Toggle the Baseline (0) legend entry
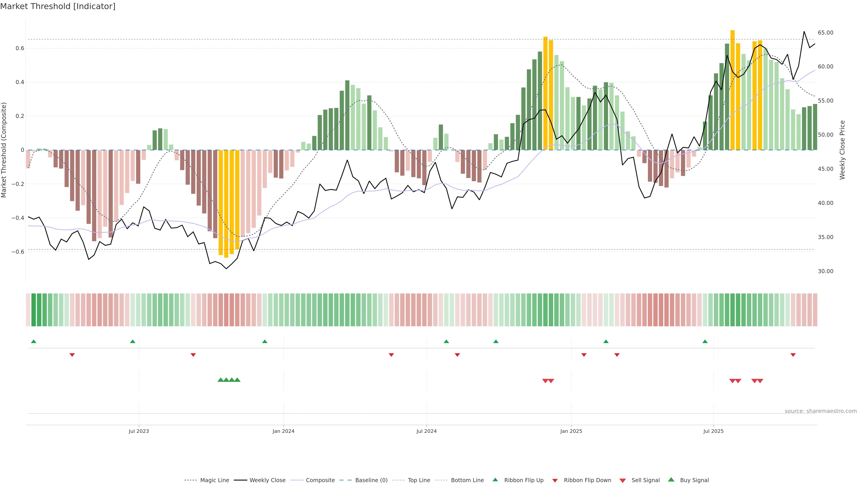 [x=371, y=480]
